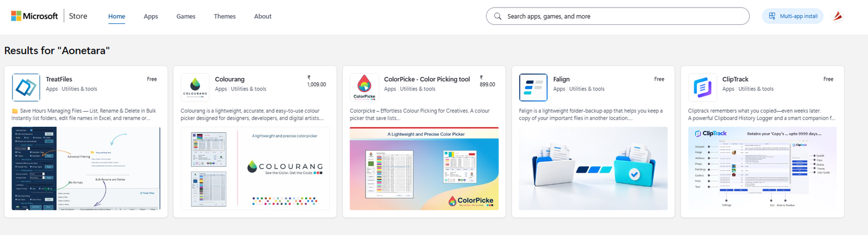Open the Falign title link
This screenshot has height=235, width=868.
tap(561, 79)
